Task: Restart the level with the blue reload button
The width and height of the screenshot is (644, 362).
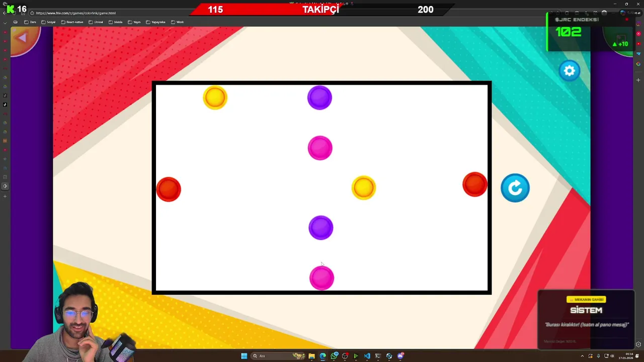Action: click(x=515, y=188)
